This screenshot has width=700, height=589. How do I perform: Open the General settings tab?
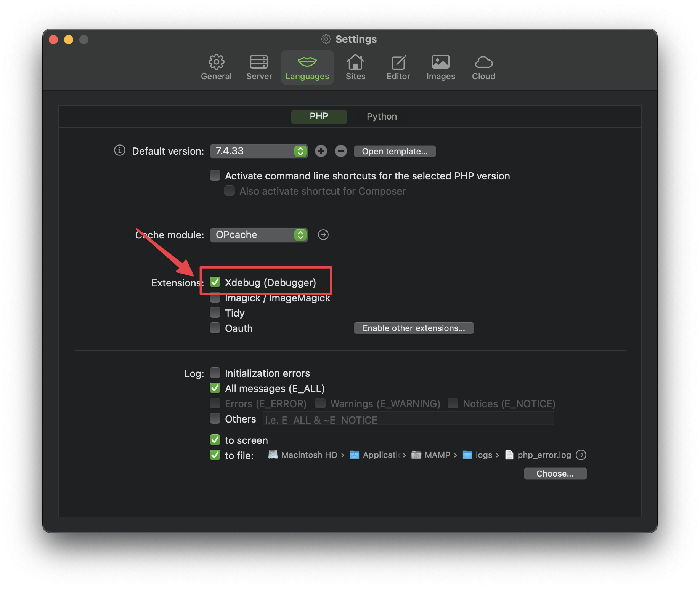click(x=216, y=67)
